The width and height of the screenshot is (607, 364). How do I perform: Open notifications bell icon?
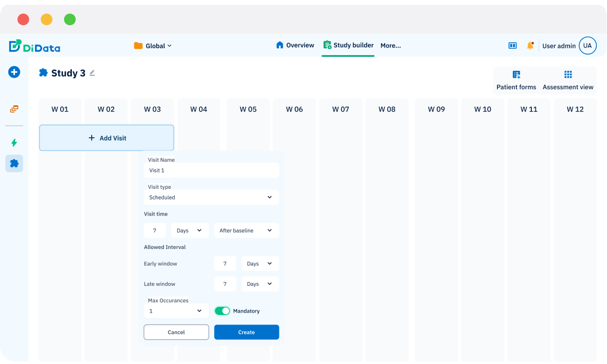(x=530, y=46)
